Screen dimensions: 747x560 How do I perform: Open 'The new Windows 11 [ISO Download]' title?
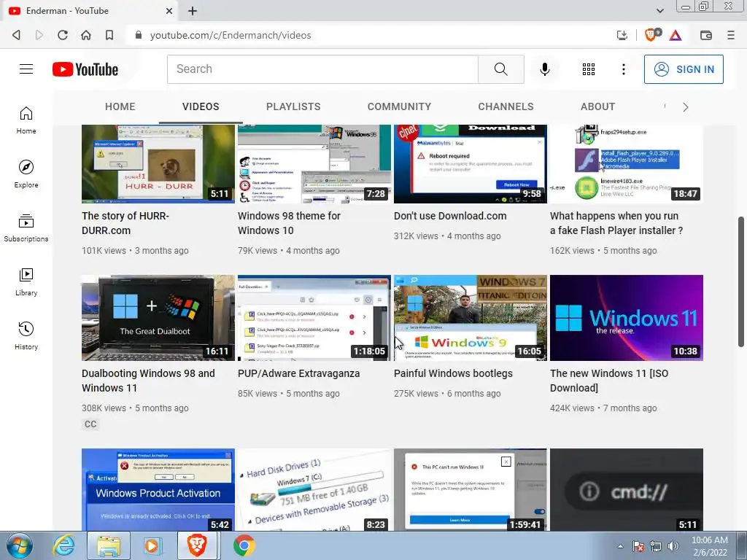tap(609, 381)
